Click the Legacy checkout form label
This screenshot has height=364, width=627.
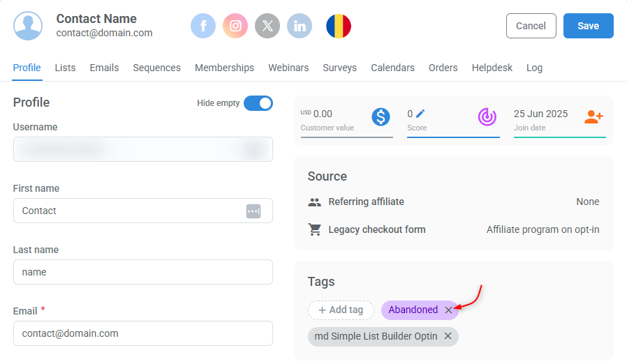[377, 229]
